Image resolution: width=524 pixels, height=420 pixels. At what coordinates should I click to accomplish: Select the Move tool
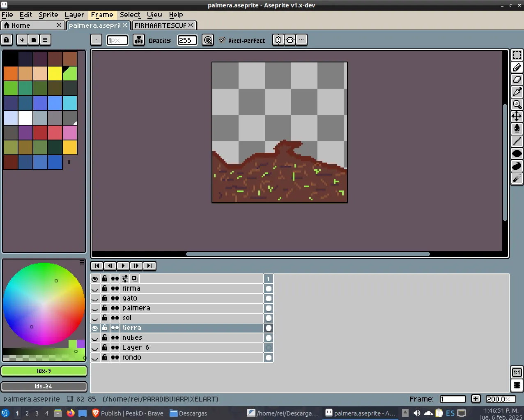[517, 117]
